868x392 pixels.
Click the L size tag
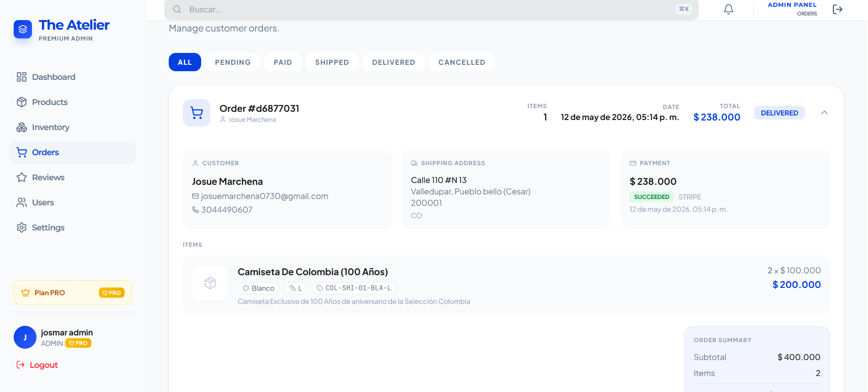(296, 288)
